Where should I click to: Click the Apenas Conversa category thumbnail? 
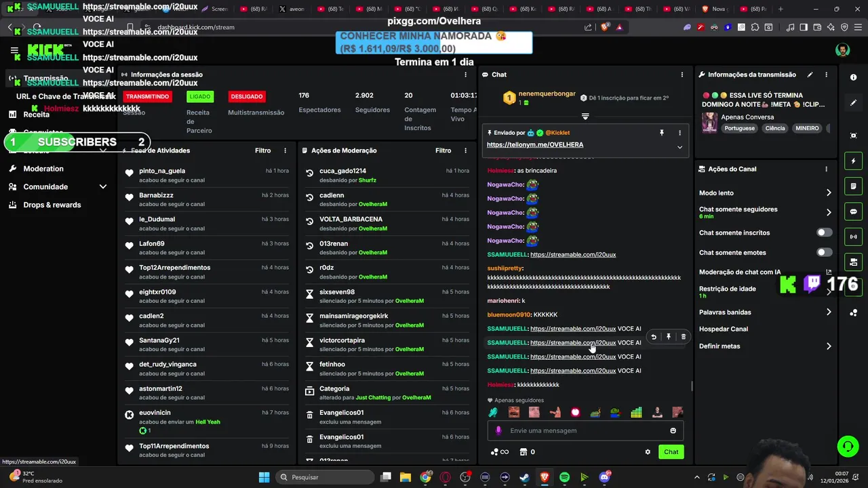pyautogui.click(x=709, y=123)
